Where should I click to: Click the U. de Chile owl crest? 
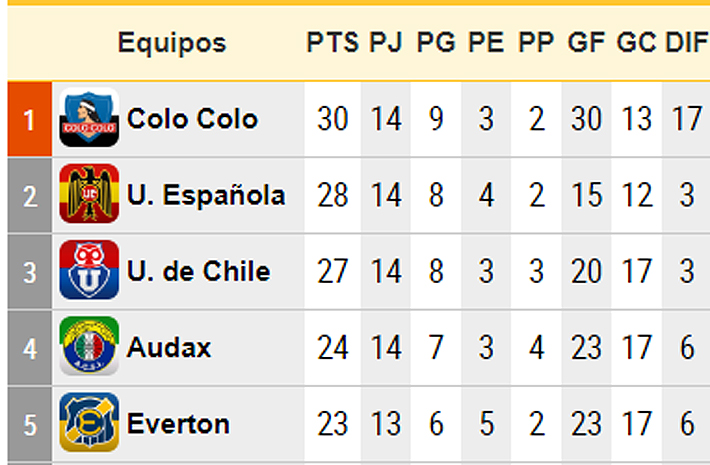pyautogui.click(x=89, y=270)
